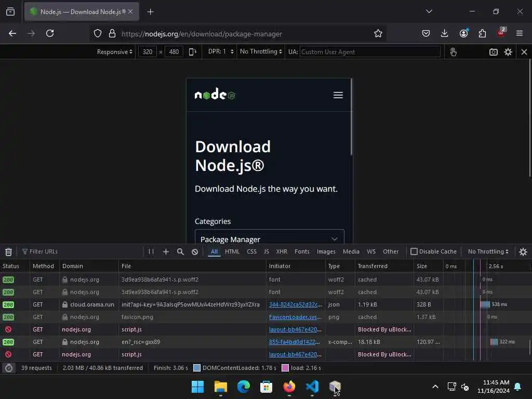Select the Media filter tab
This screenshot has height=399, width=532.
(x=351, y=251)
